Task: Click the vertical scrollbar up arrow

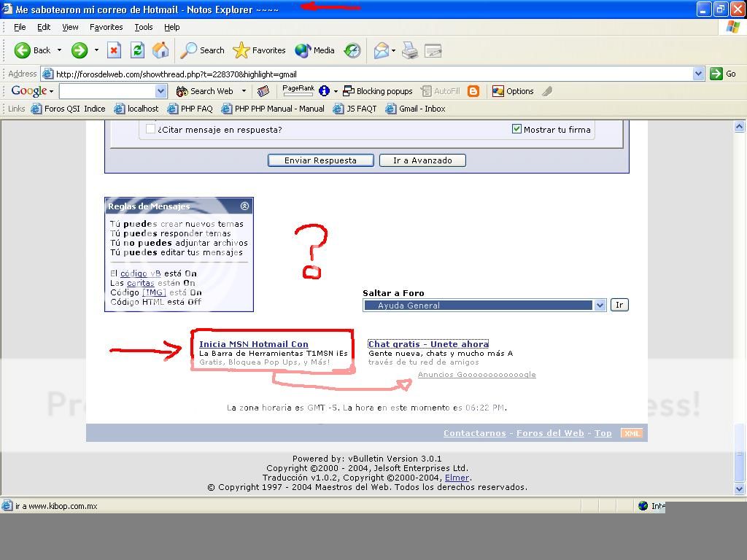Action: 739,127
